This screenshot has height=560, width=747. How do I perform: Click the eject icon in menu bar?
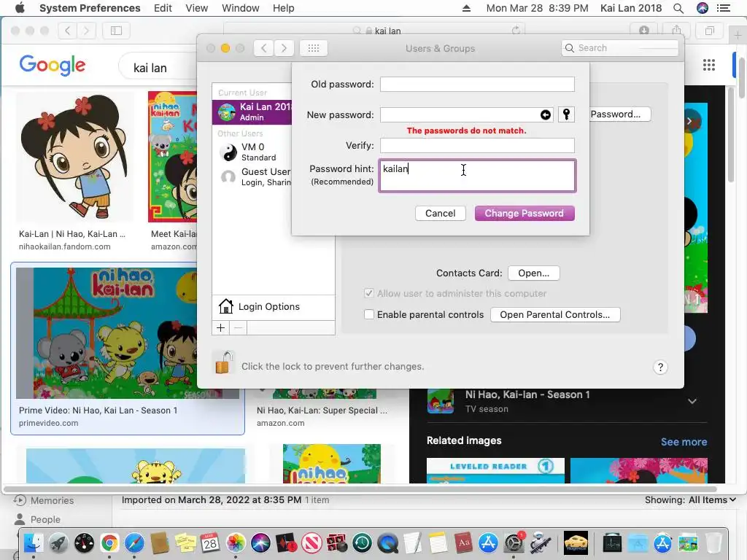[466, 8]
